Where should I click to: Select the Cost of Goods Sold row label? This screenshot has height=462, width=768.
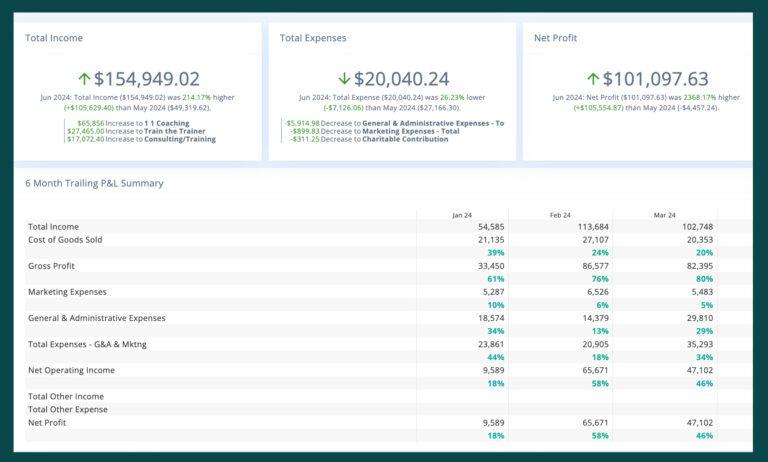(65, 240)
